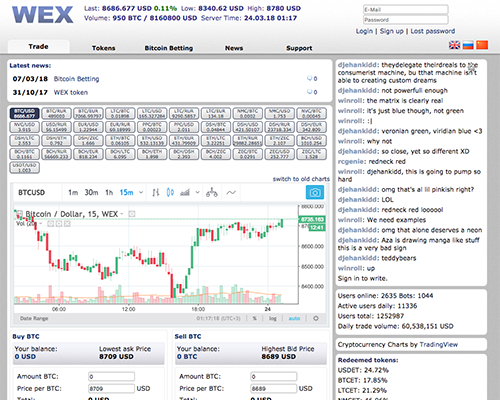Hide the Vol indicator eye icon

[x=50, y=224]
